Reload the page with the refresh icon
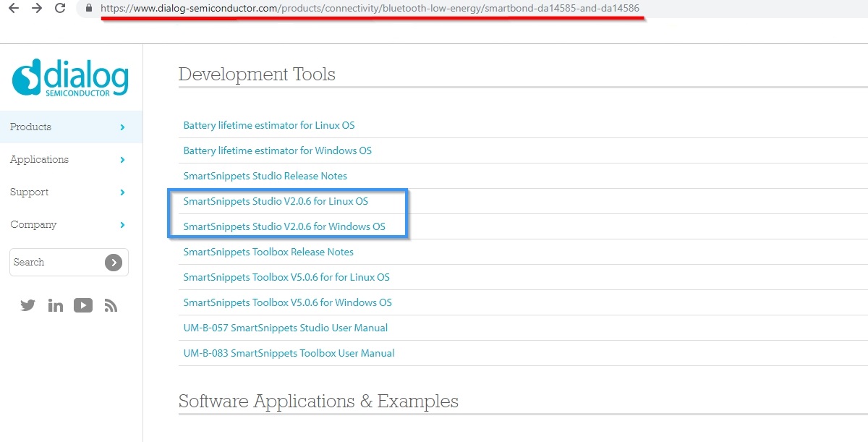 (x=60, y=9)
